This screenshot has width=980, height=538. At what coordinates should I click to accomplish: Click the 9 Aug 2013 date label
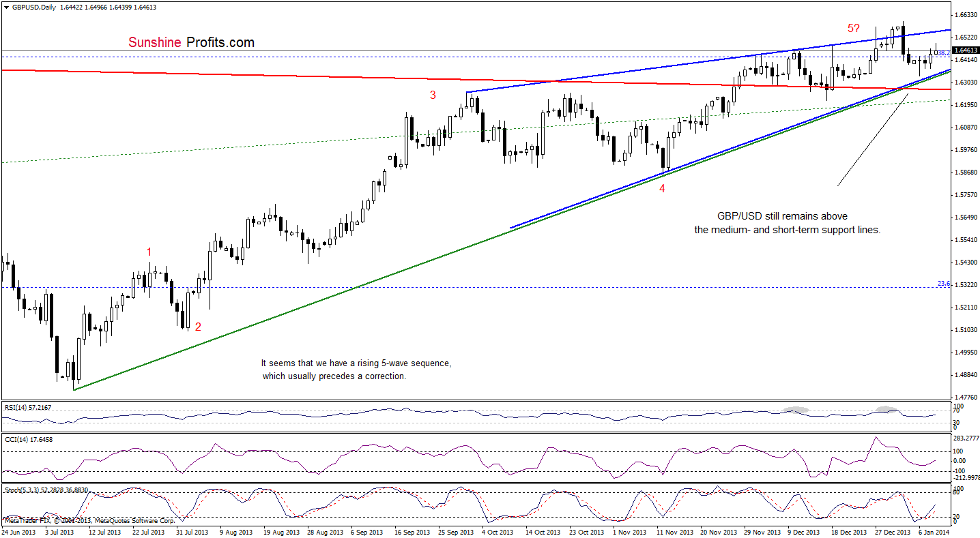click(x=235, y=531)
